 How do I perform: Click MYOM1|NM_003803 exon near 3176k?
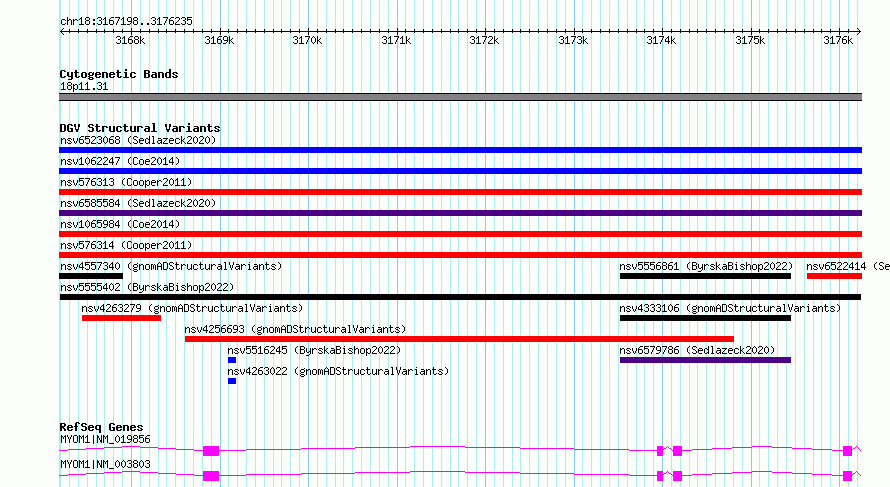847,476
